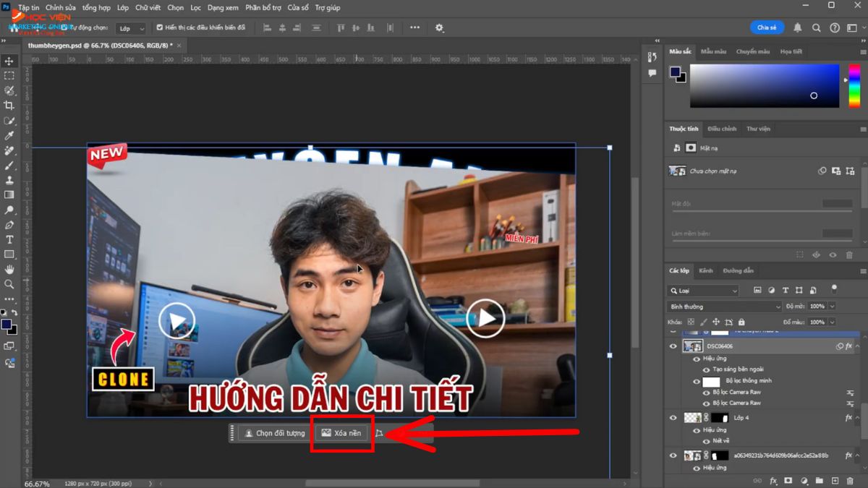This screenshot has height=488, width=868.
Task: Open the "Tập tin" menu
Action: tap(29, 7)
